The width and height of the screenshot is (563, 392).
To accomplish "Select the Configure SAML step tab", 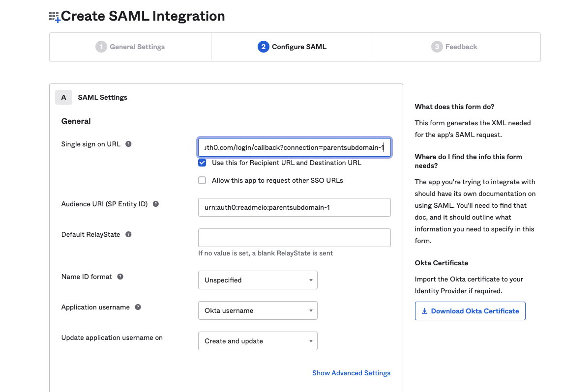I will tap(292, 47).
